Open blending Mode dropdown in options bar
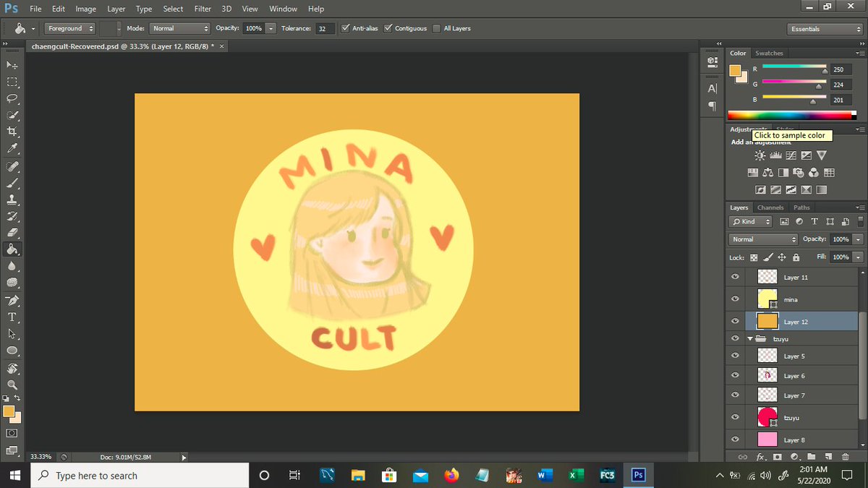 point(179,28)
